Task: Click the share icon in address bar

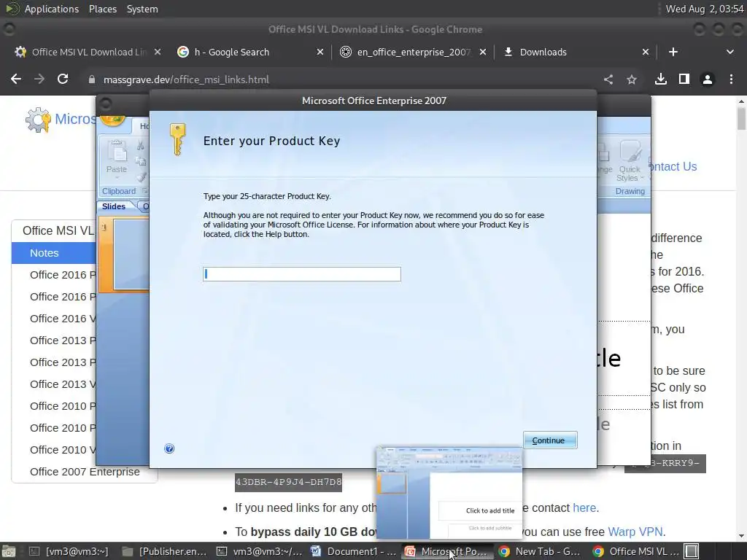Action: point(608,79)
